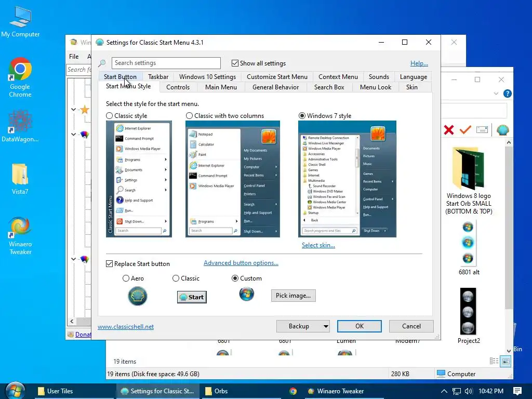The image size is (532, 399).
Task: Open the Search Box tab
Action: pos(329,87)
